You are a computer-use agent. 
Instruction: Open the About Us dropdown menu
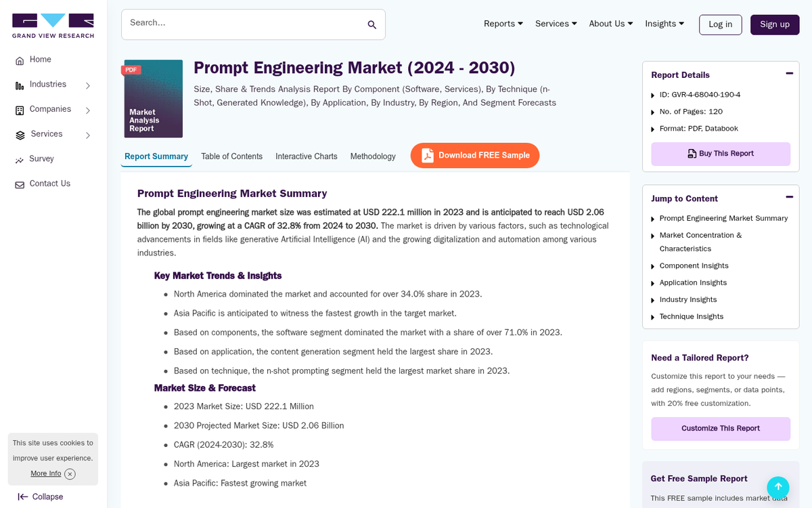coord(611,24)
